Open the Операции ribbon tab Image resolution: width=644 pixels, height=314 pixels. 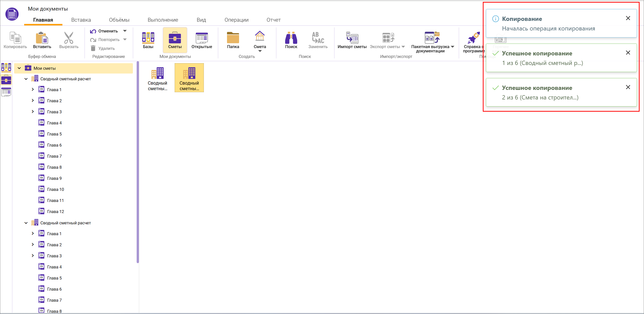point(236,20)
